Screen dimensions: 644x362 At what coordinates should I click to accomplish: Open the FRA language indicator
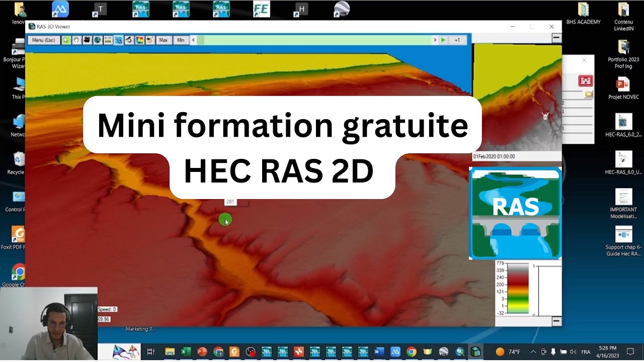586,352
